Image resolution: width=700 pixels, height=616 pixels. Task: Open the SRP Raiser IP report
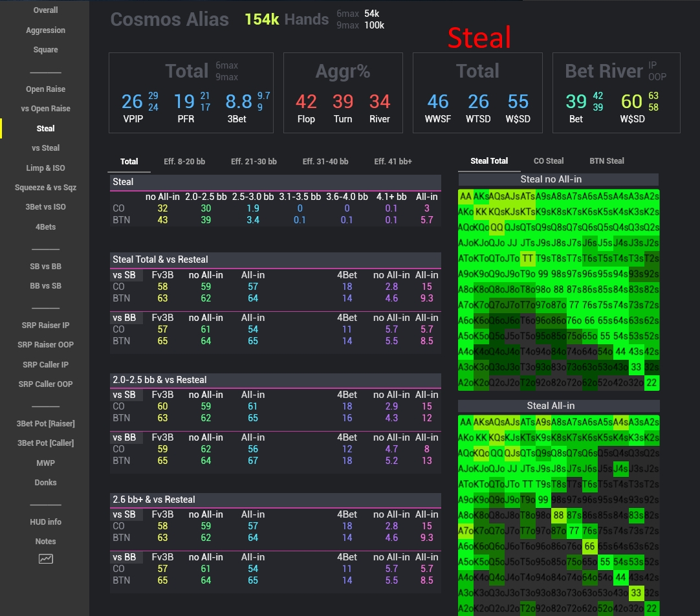point(45,325)
